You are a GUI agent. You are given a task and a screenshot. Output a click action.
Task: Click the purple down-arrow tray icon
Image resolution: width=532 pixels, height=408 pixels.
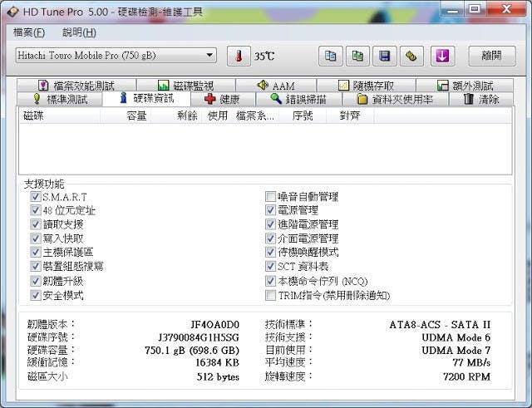click(x=442, y=56)
